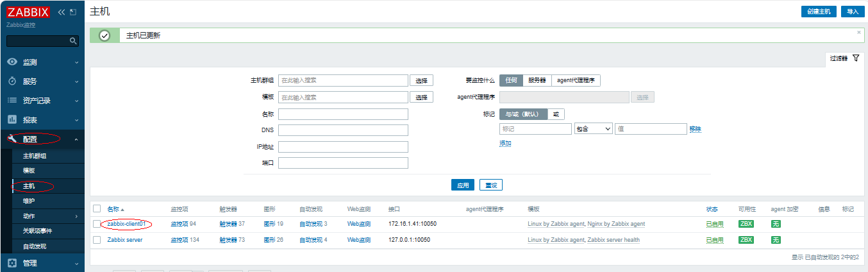Viewport: 868px width, 272px height.
Task: Click the magnifier search icon in the sidebar
Action: 73,41
